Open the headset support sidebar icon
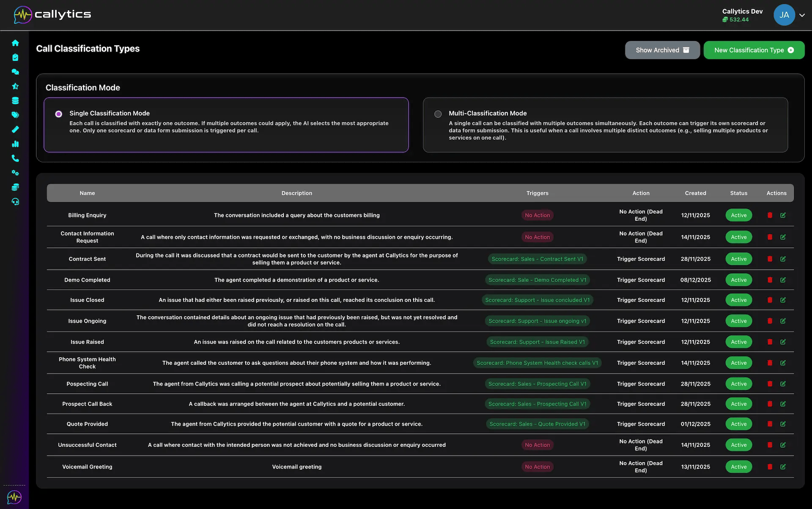Screen dimensions: 812x509 pyautogui.click(x=15, y=202)
